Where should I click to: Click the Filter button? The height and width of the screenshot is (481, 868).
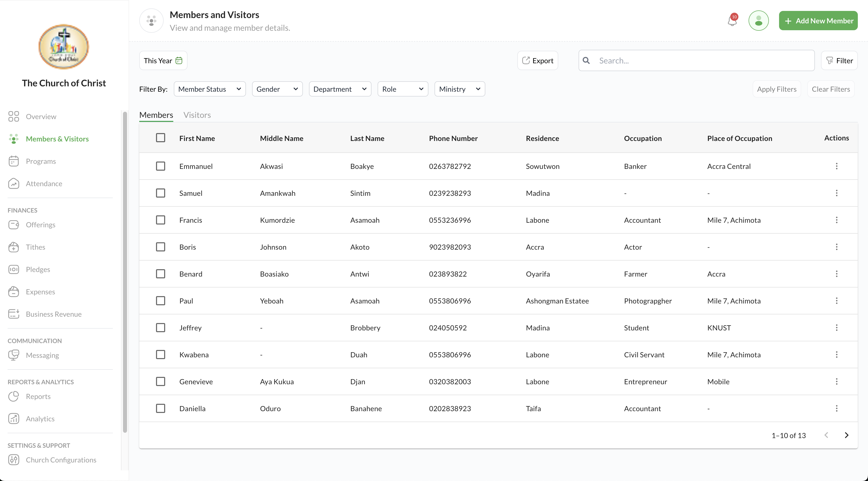[839, 60]
